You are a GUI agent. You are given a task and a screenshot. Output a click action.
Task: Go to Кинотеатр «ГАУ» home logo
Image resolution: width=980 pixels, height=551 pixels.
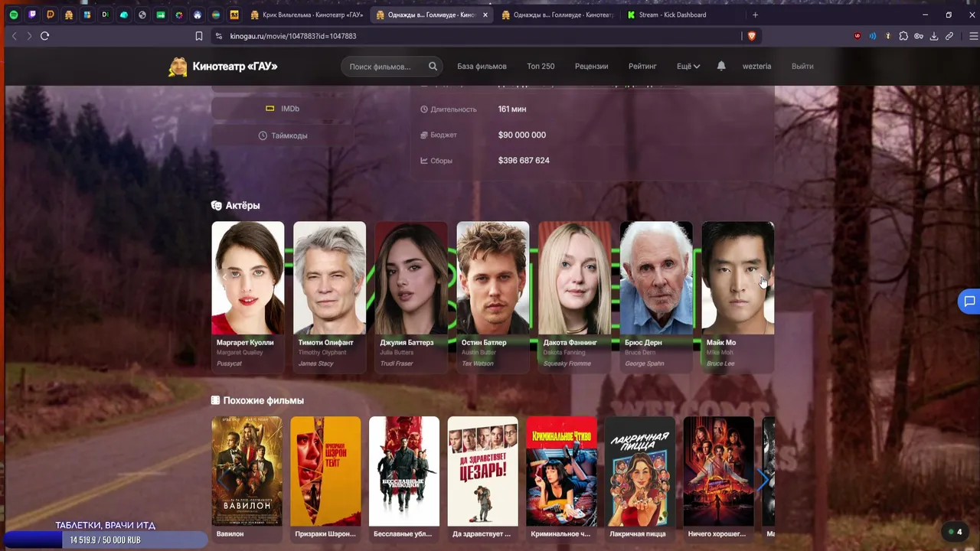[x=223, y=67]
